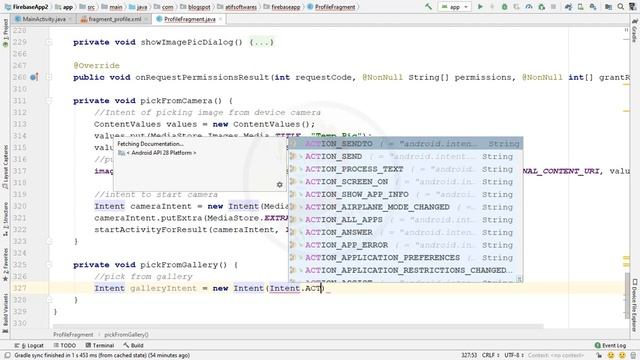Choose ACTION_APPLICATION_PREFERENCES suggestion

405,258
